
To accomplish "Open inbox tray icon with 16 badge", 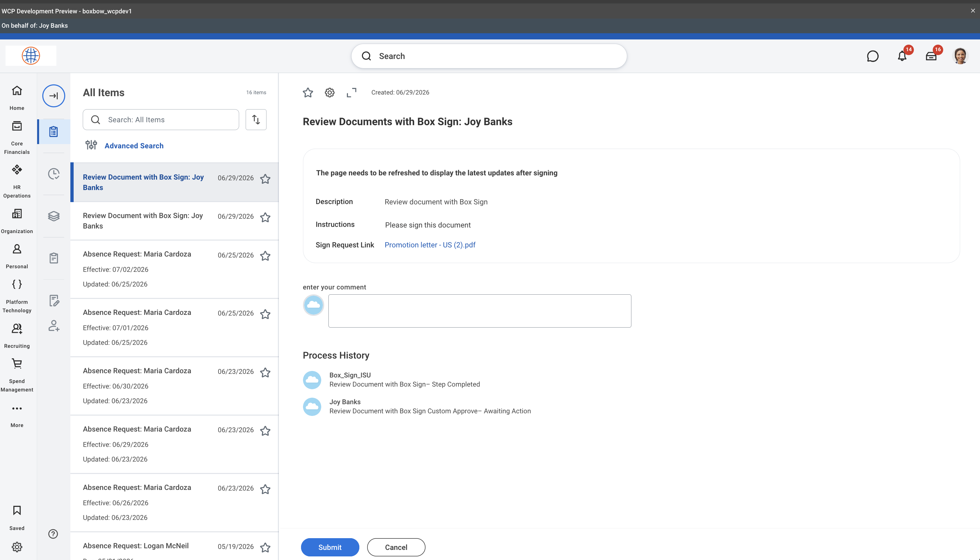I will [x=931, y=56].
